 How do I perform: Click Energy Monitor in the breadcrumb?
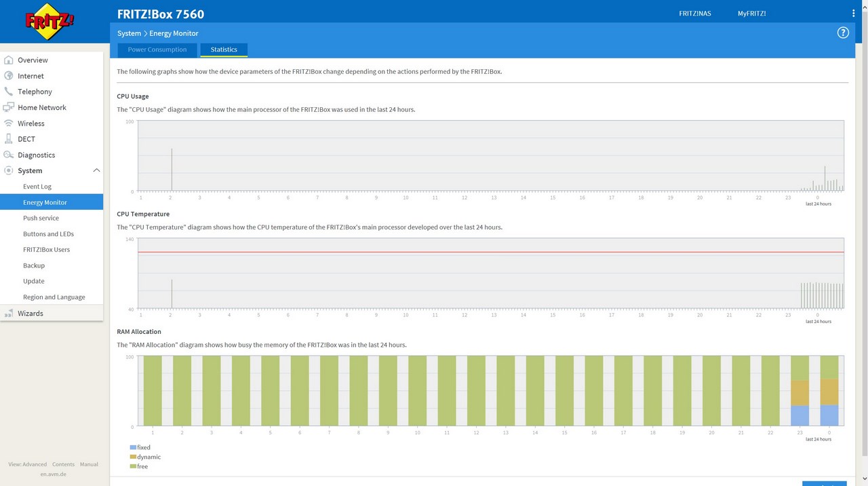[174, 33]
